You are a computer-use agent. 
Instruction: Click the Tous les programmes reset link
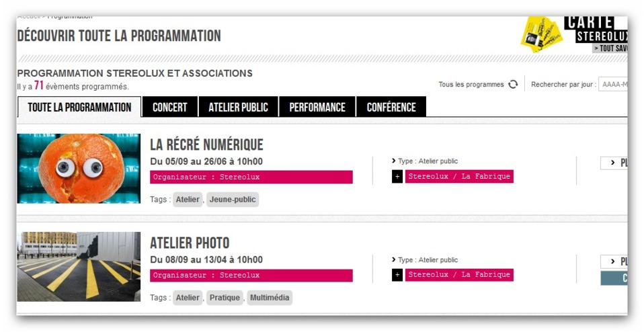click(x=471, y=85)
